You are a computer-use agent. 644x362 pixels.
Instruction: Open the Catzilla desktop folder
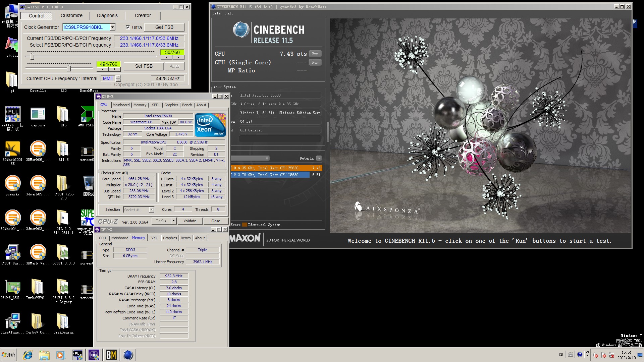pyautogui.click(x=38, y=90)
